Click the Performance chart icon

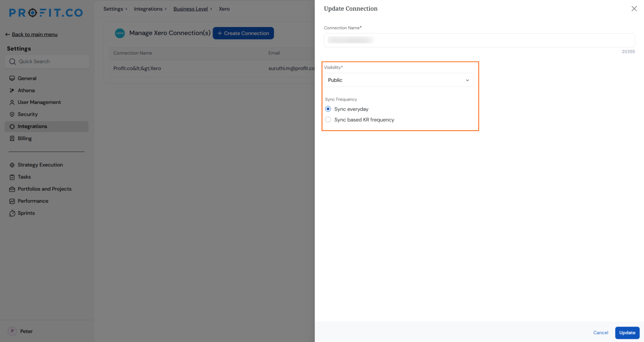point(12,201)
